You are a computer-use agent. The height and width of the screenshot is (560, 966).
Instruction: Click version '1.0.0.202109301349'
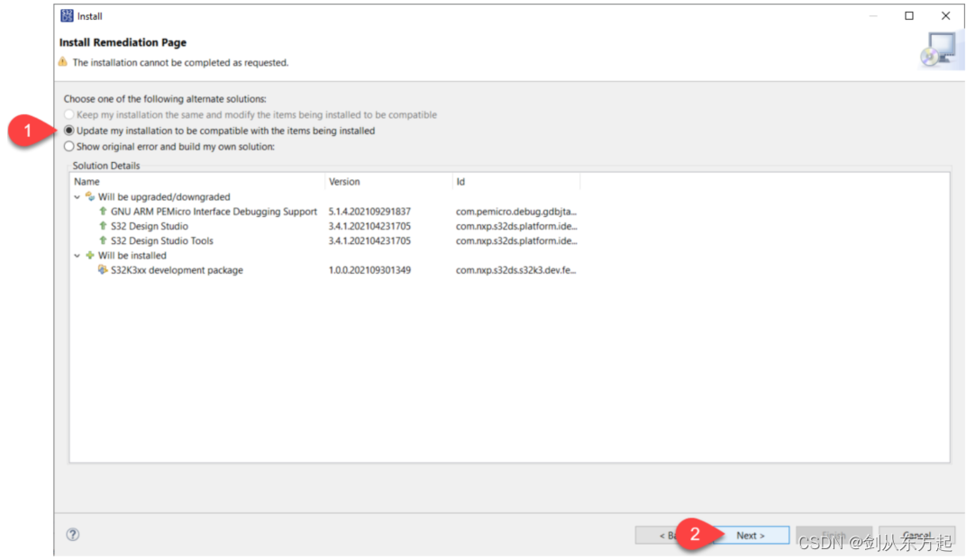[369, 269]
